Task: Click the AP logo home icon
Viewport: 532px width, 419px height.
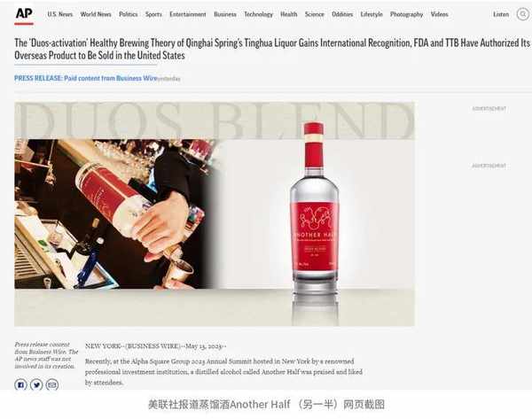Action: (24, 15)
